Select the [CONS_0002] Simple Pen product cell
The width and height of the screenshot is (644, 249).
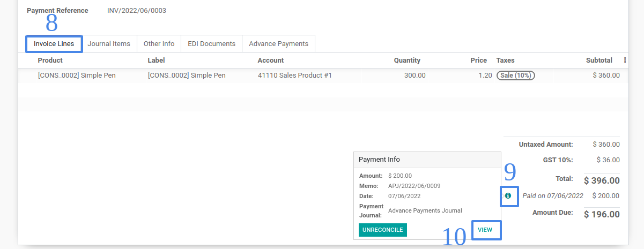click(77, 76)
